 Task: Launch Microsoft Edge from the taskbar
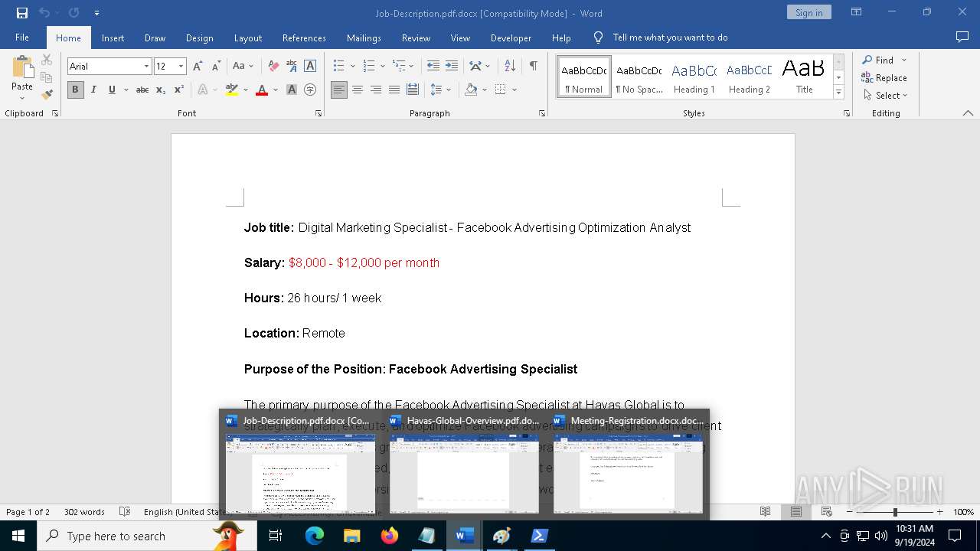pyautogui.click(x=315, y=536)
